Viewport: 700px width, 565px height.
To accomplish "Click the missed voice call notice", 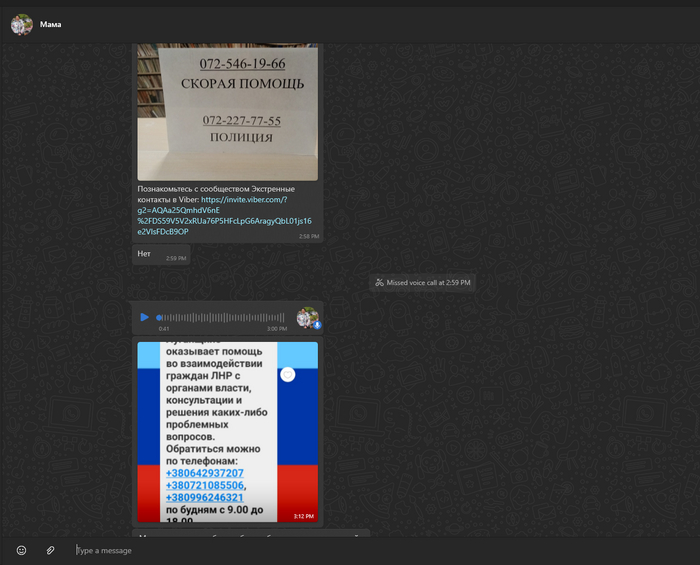I will (422, 282).
